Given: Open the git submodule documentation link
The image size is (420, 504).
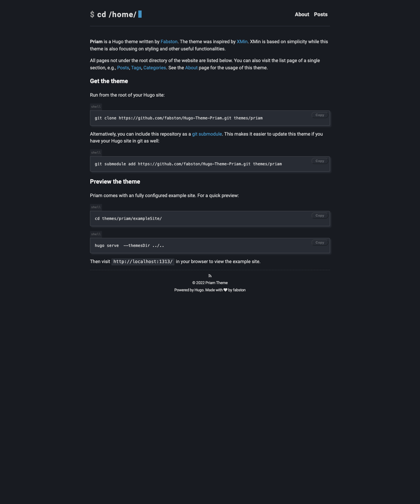Looking at the screenshot, I should 207,134.
